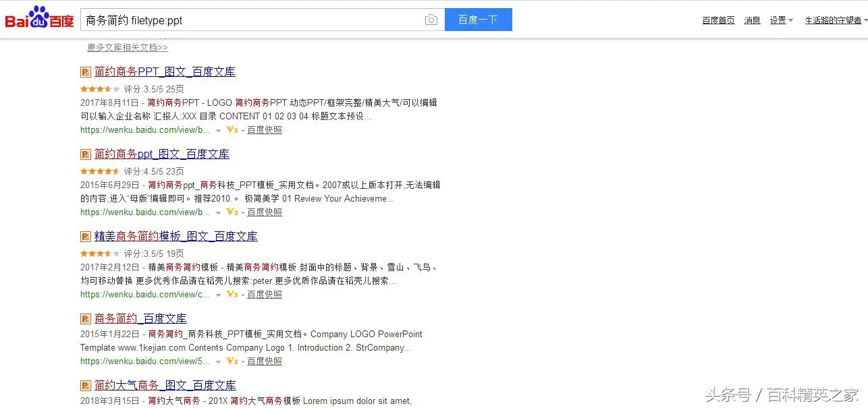Click snippet line starting 的内容,进入"母版"编辑即可

[238, 198]
